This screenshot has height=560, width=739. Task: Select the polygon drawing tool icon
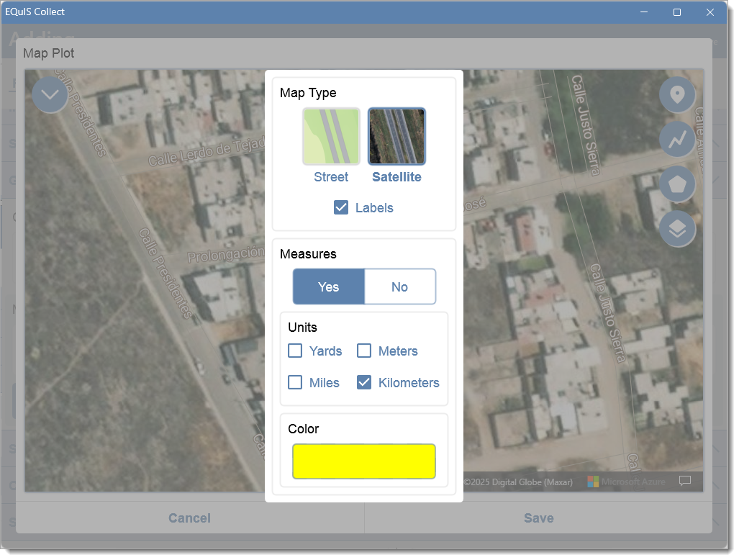[677, 184]
